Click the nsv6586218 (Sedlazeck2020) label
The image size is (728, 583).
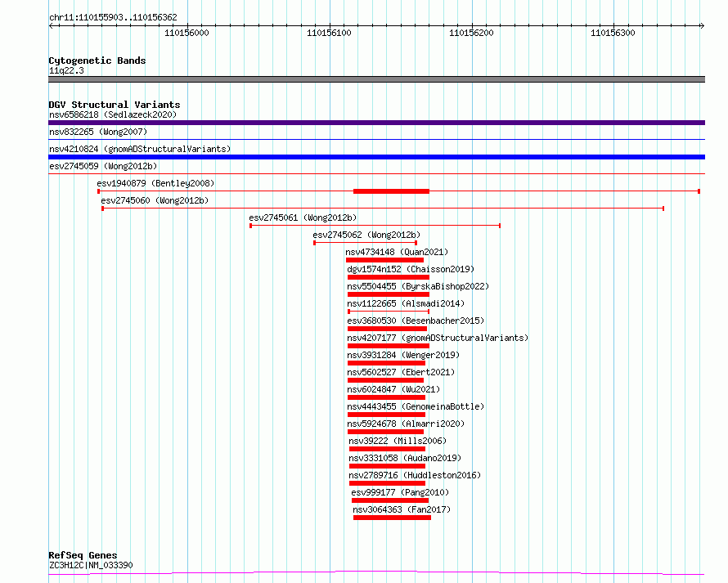113,114
